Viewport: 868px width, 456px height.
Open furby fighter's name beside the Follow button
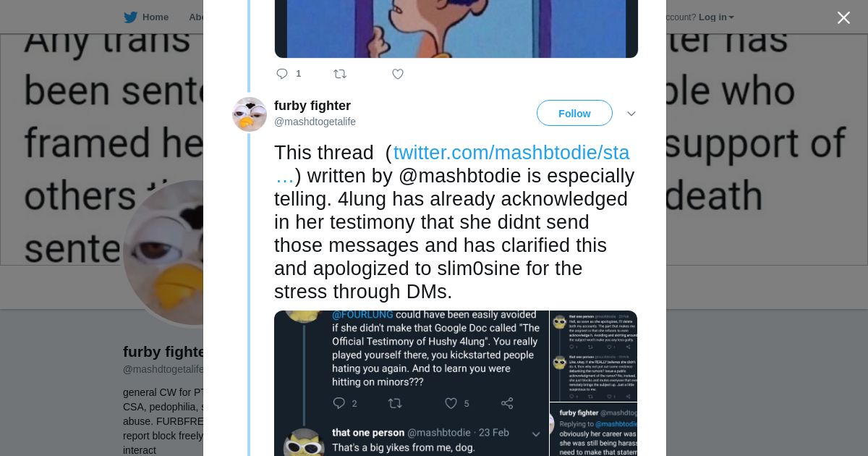tap(312, 106)
